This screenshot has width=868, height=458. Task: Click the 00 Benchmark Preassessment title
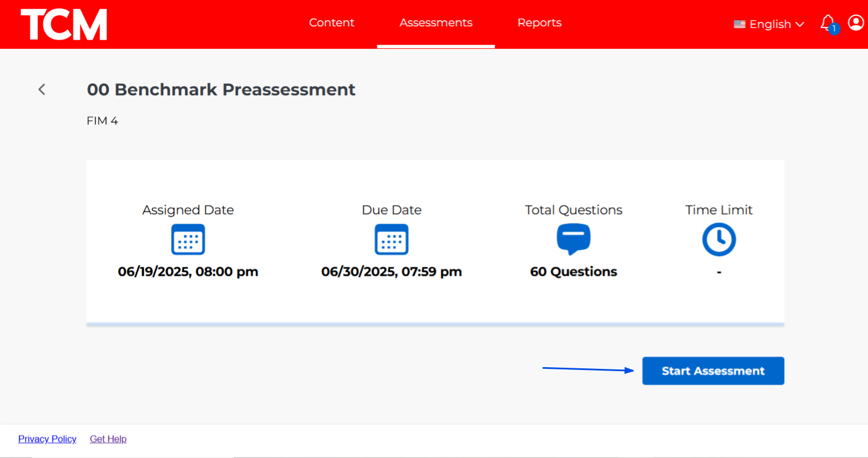[x=221, y=90]
